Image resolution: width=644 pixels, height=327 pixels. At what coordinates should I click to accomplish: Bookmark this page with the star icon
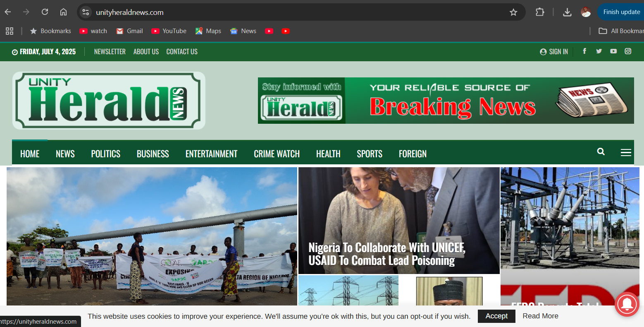[x=513, y=12]
